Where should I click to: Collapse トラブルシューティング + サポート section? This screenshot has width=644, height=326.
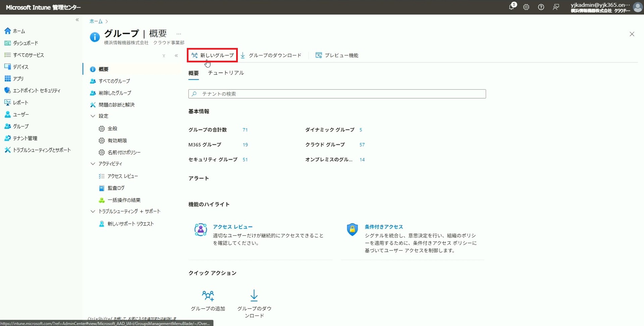click(93, 211)
